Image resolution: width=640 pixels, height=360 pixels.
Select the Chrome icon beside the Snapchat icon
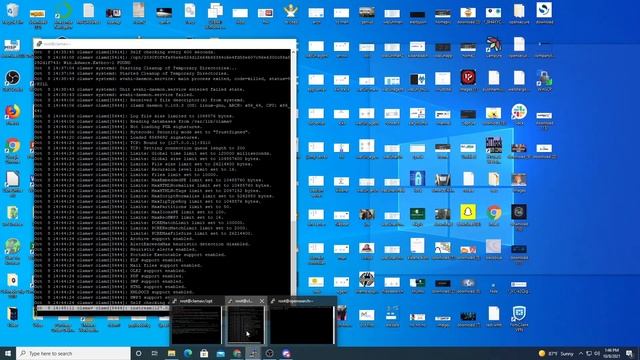(493, 214)
